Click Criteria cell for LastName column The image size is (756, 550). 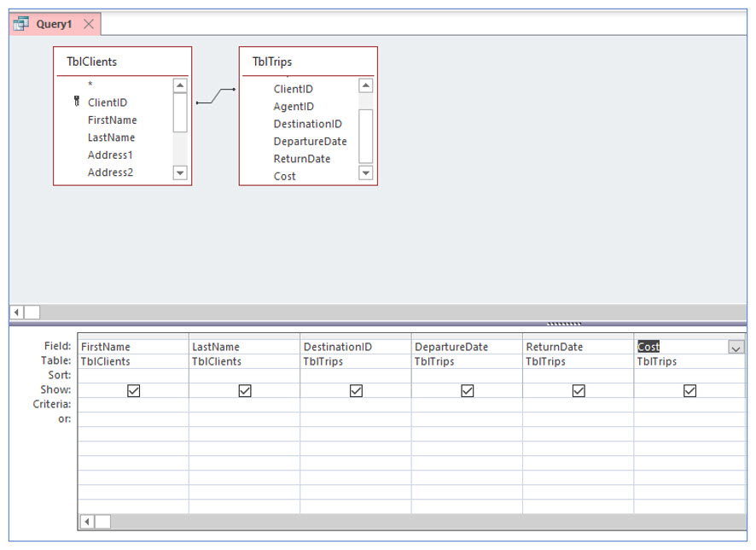click(244, 405)
